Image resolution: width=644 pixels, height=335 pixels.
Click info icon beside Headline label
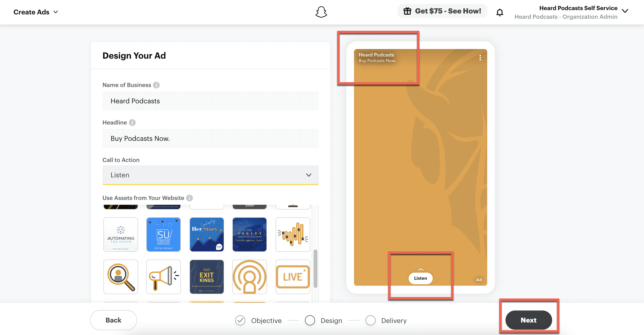[x=132, y=122]
